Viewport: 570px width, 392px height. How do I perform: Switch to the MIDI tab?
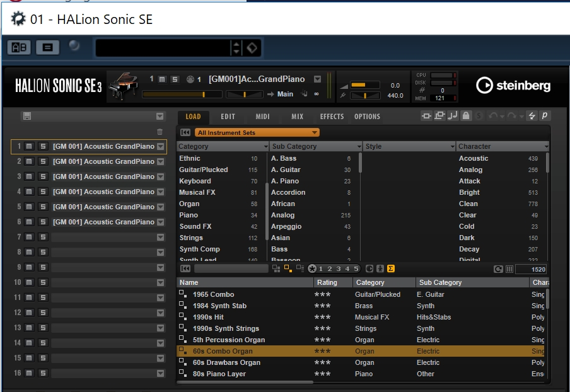pos(262,117)
